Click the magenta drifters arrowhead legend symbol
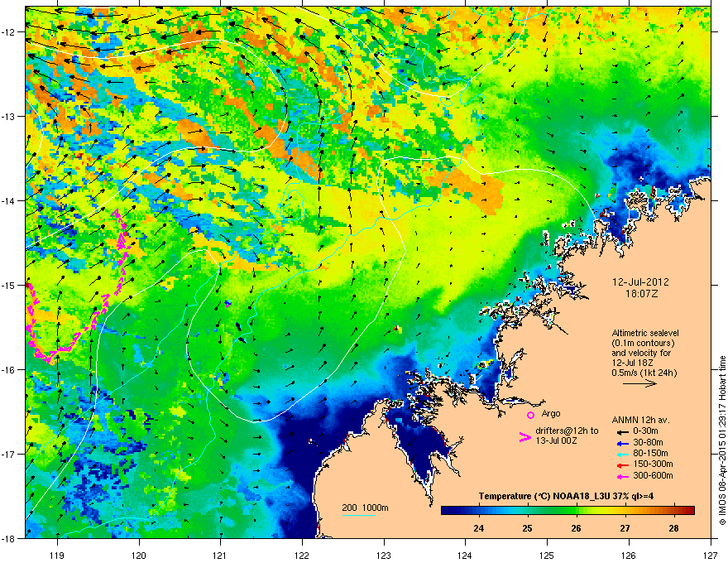Viewport: 728px width, 563px height. click(525, 437)
